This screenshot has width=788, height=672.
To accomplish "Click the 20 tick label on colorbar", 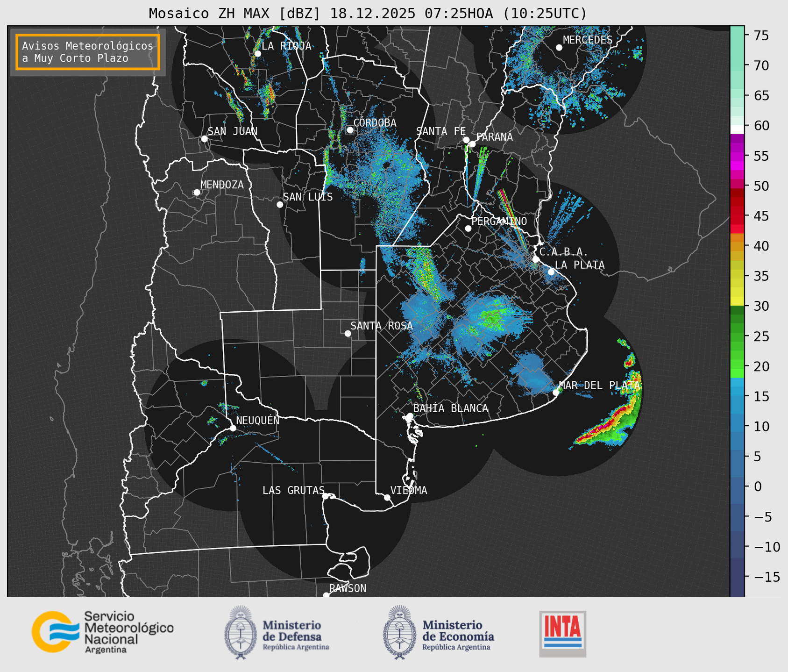I will (761, 366).
